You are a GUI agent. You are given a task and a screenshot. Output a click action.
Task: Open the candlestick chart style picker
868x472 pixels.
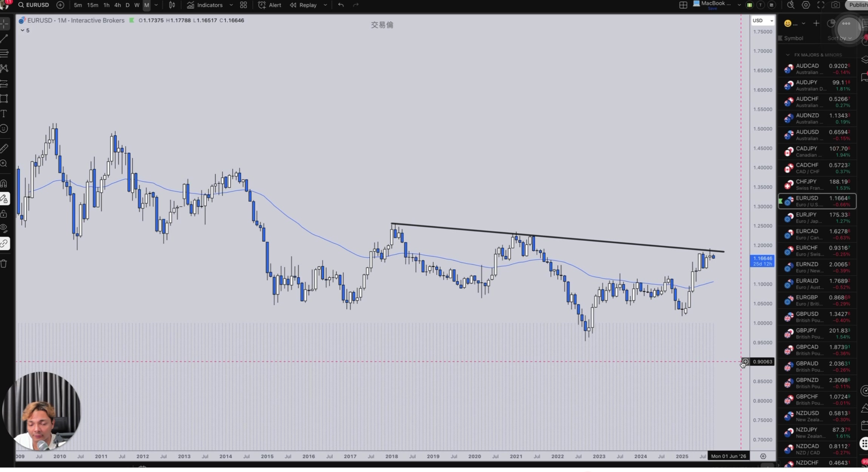(172, 5)
